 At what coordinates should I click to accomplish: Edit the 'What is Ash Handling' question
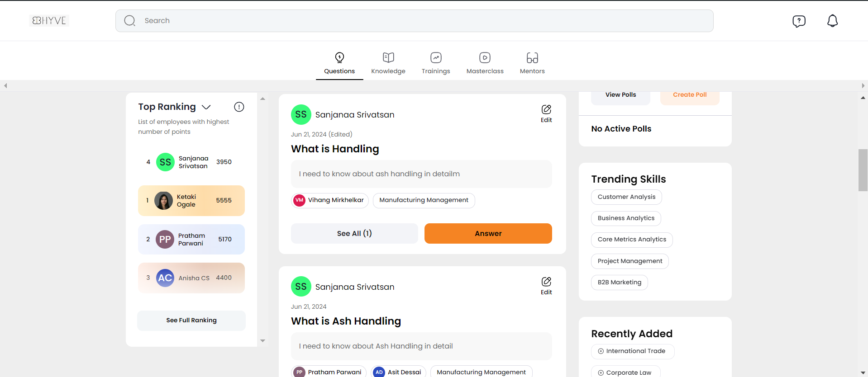[x=546, y=286]
